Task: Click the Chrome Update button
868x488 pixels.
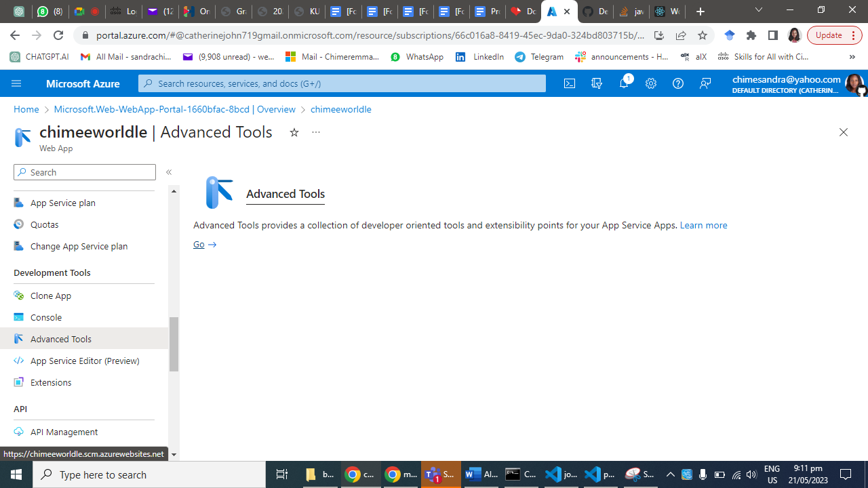Action: point(833,35)
